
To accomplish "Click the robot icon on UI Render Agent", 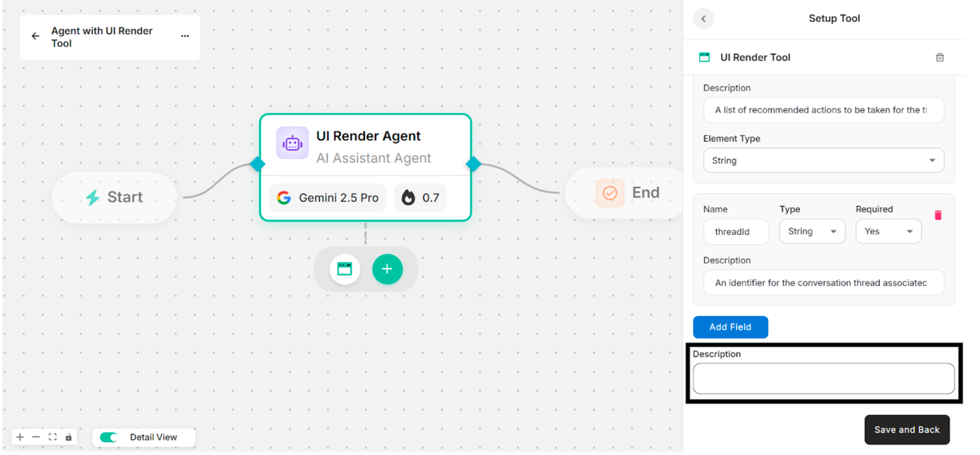I will [292, 143].
